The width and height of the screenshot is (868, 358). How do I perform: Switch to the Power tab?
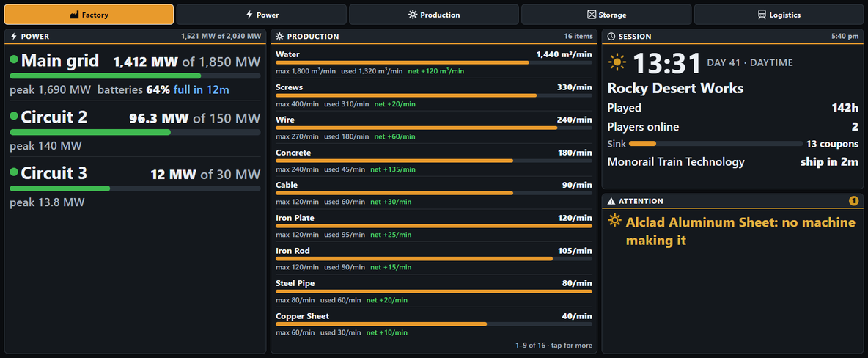point(261,15)
